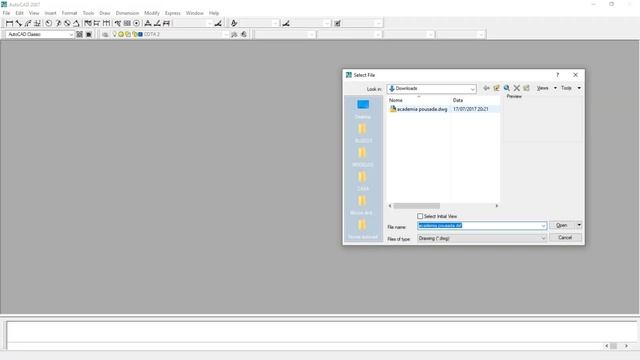Click the Workspace Settings icon
Viewport: 640px width, 360px height.
click(79, 34)
